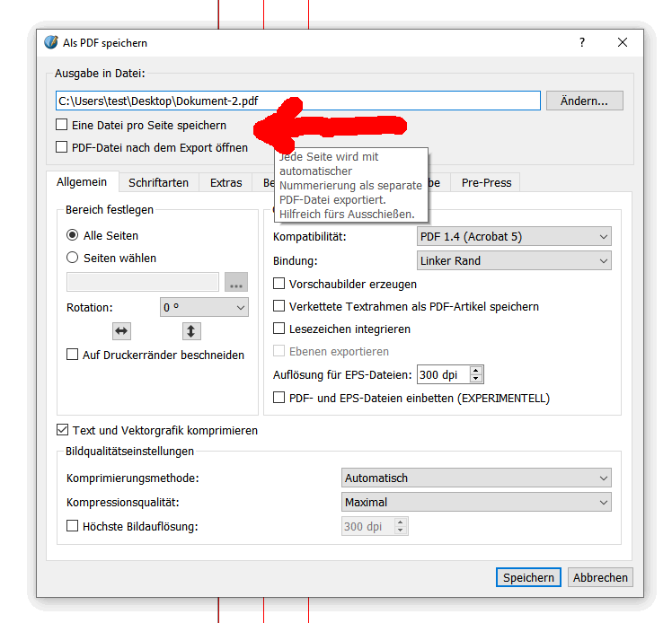Expand the Komprimierungsmethode dropdown
672x623 pixels.
pyautogui.click(x=476, y=478)
